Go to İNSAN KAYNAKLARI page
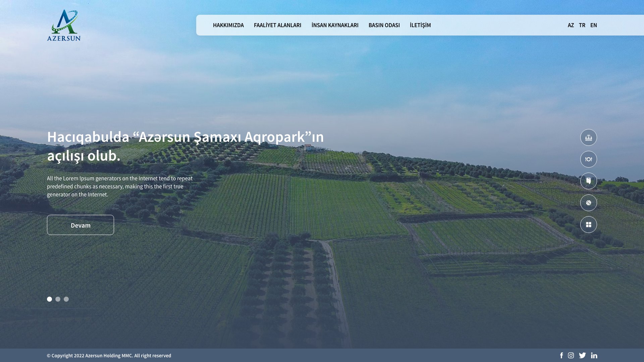 [335, 25]
